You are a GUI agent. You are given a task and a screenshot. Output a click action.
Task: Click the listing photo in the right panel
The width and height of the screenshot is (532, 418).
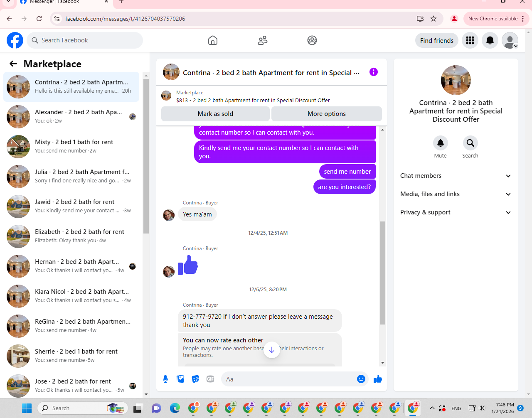[456, 80]
